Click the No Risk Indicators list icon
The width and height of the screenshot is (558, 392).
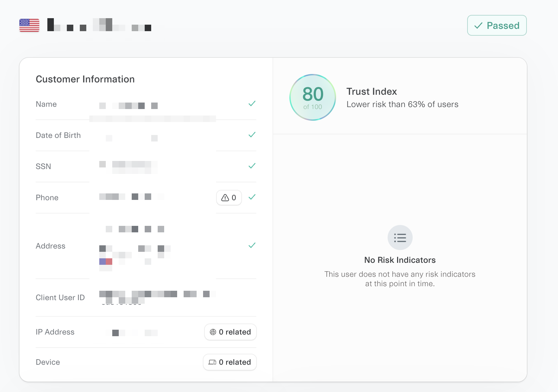400,238
